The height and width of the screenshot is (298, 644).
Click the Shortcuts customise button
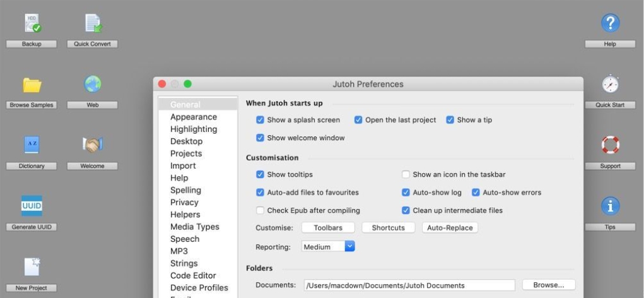(x=388, y=228)
